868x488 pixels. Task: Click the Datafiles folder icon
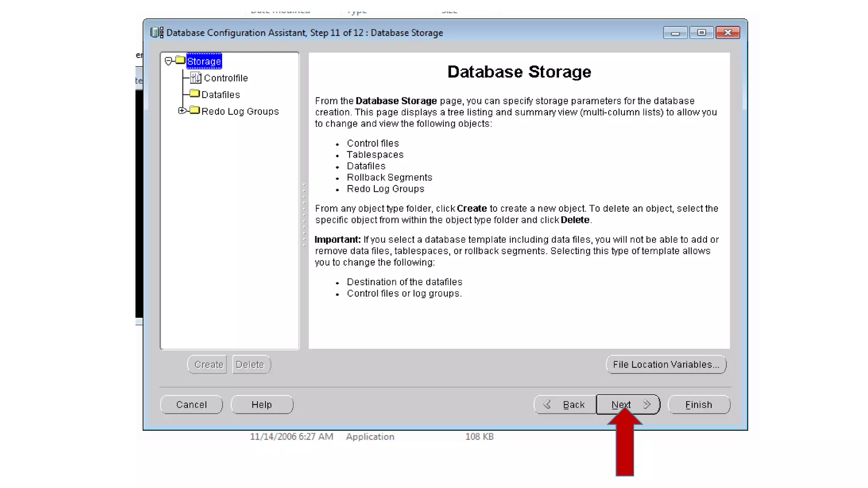pyautogui.click(x=195, y=94)
